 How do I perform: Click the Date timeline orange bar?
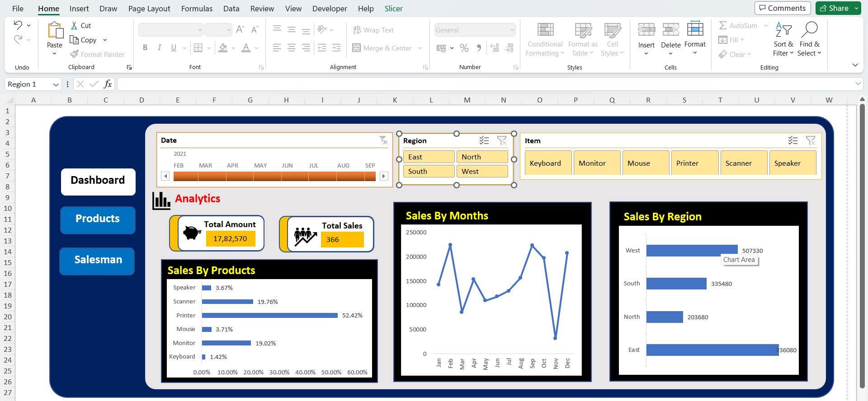click(274, 176)
